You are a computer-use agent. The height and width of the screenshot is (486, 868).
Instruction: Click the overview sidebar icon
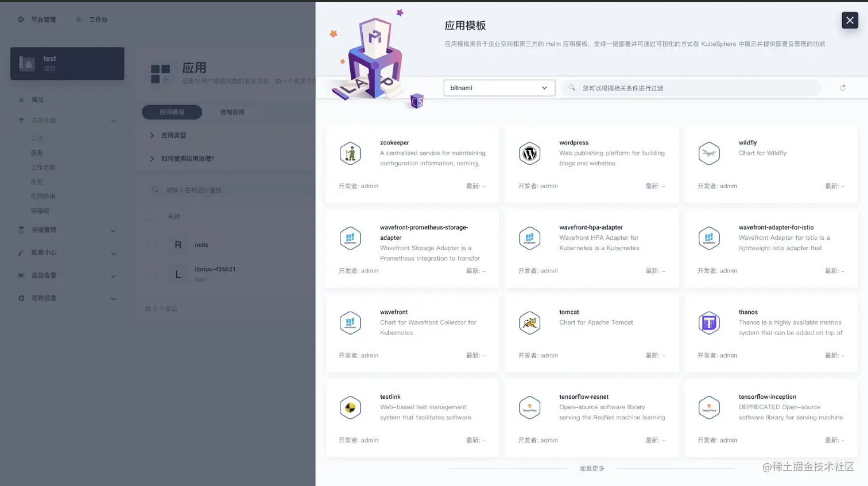pos(21,100)
